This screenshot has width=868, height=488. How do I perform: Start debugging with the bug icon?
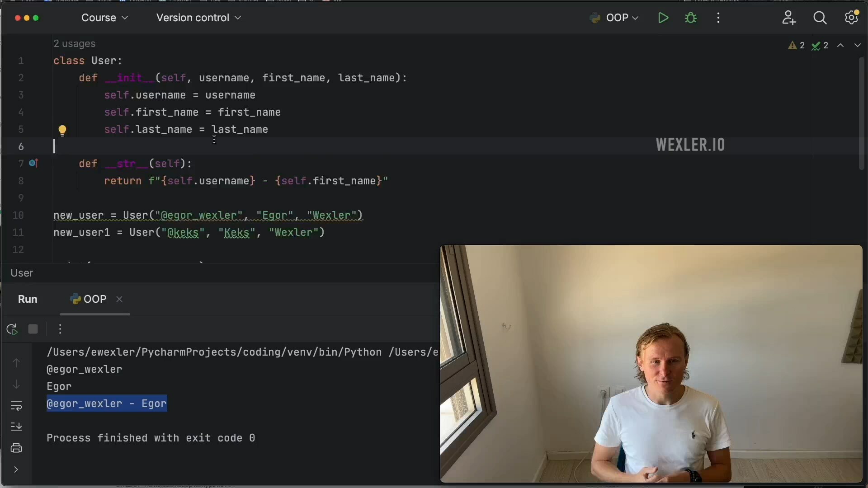point(691,18)
